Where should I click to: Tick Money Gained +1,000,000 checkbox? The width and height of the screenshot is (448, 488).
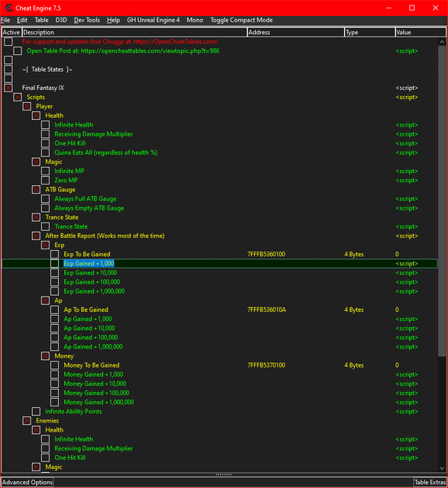(54, 402)
